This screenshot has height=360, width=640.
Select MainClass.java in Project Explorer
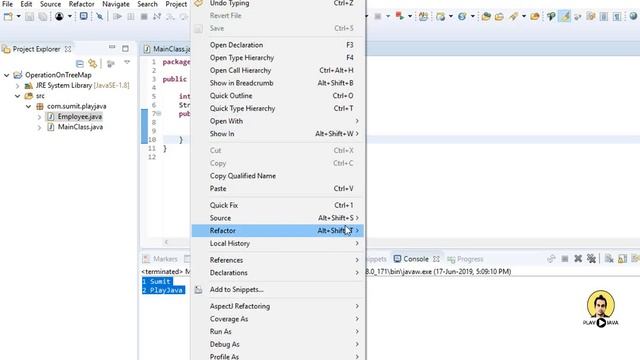pyautogui.click(x=80, y=127)
